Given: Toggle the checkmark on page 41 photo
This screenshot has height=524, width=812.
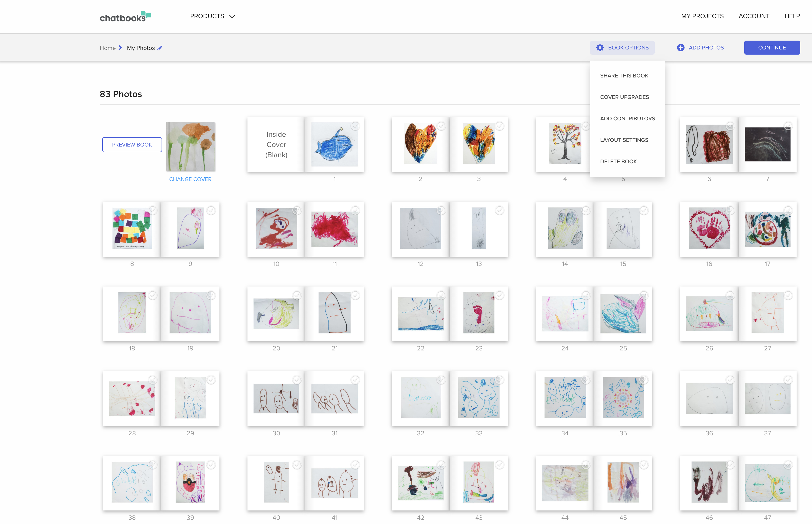Looking at the screenshot, I should tap(355, 465).
